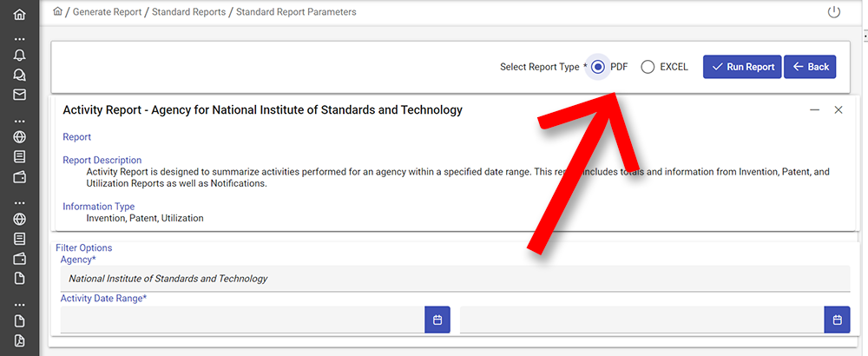Open calendar picker for end activity date
Viewport: 868px width, 356px height.
837,320
